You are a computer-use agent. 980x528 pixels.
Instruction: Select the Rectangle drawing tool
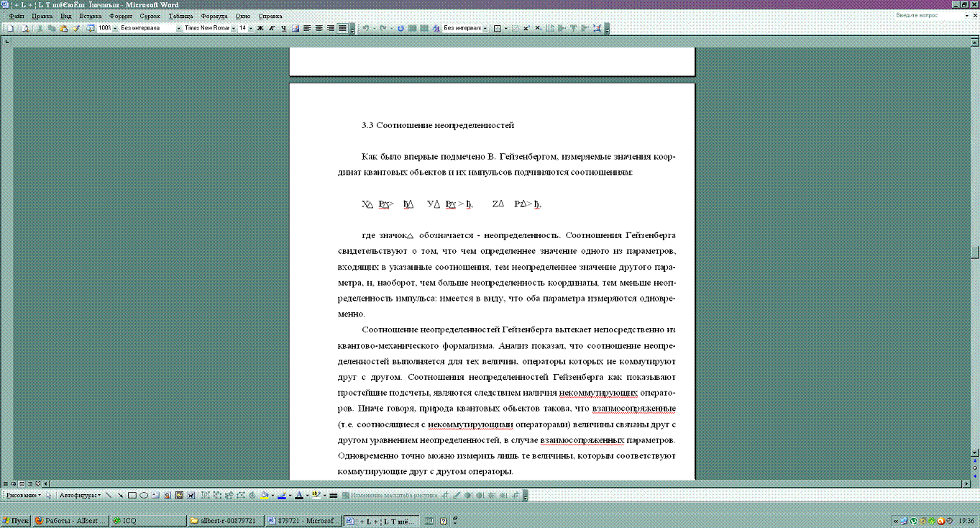click(132, 495)
